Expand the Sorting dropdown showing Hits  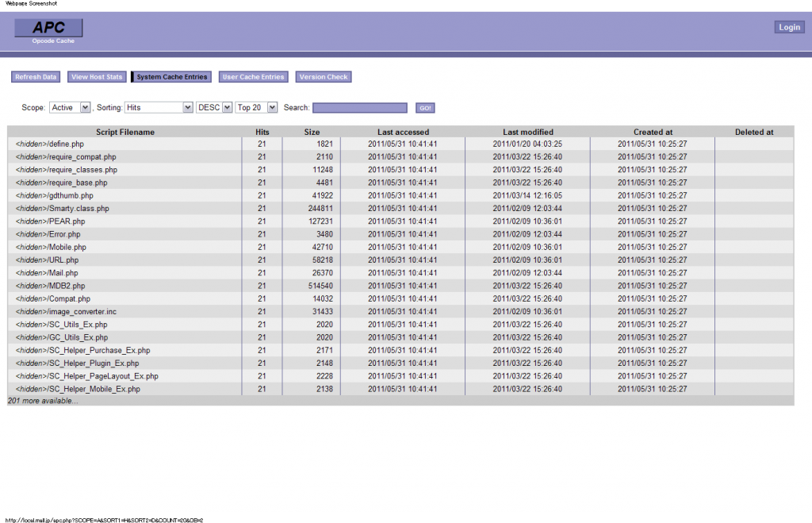point(159,107)
